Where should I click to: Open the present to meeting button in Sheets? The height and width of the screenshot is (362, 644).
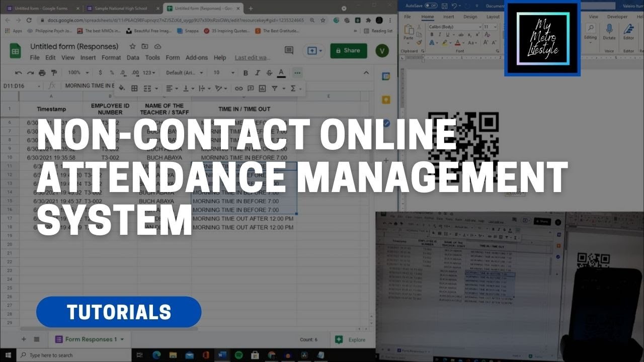[313, 50]
